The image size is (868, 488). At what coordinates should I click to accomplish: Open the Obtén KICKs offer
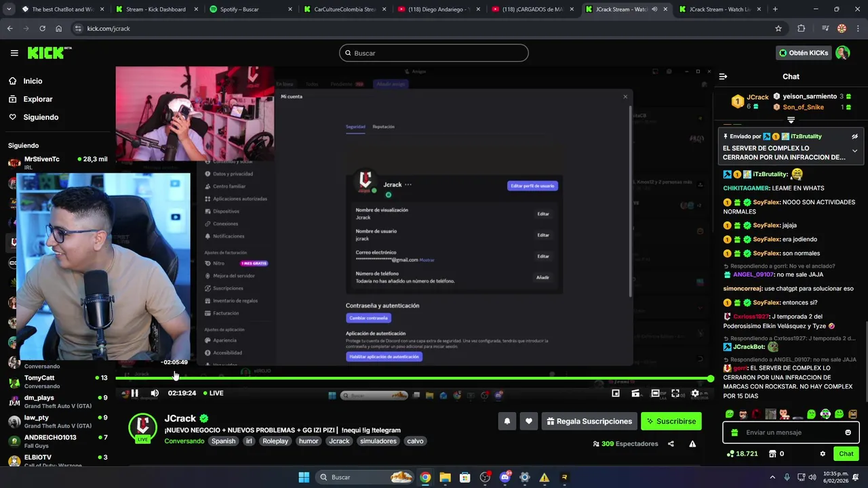point(804,53)
